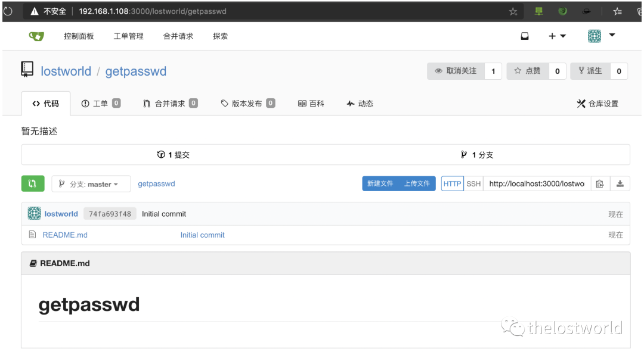The height and width of the screenshot is (355, 644).
Task: Star the repo with 点赞 button
Action: [528, 71]
